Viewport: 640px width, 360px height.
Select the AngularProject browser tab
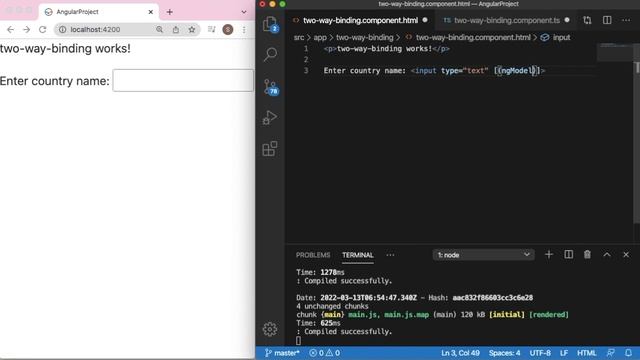click(x=98, y=12)
